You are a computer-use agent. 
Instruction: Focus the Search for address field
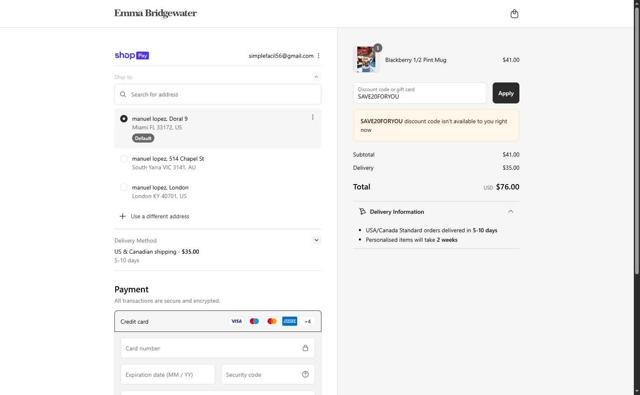tap(218, 94)
